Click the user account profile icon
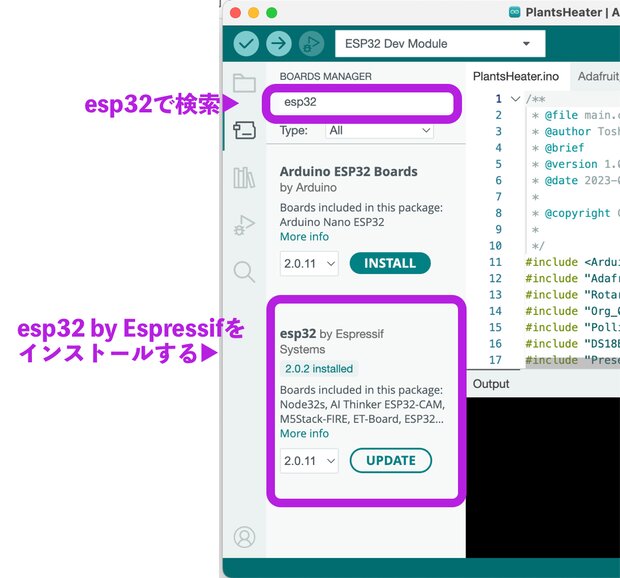The image size is (620, 578). point(244,537)
